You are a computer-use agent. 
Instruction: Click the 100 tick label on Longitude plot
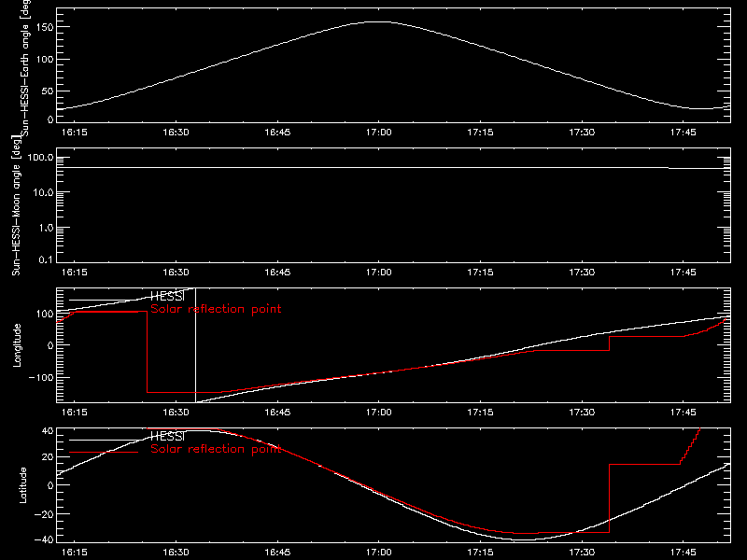pyautogui.click(x=45, y=314)
